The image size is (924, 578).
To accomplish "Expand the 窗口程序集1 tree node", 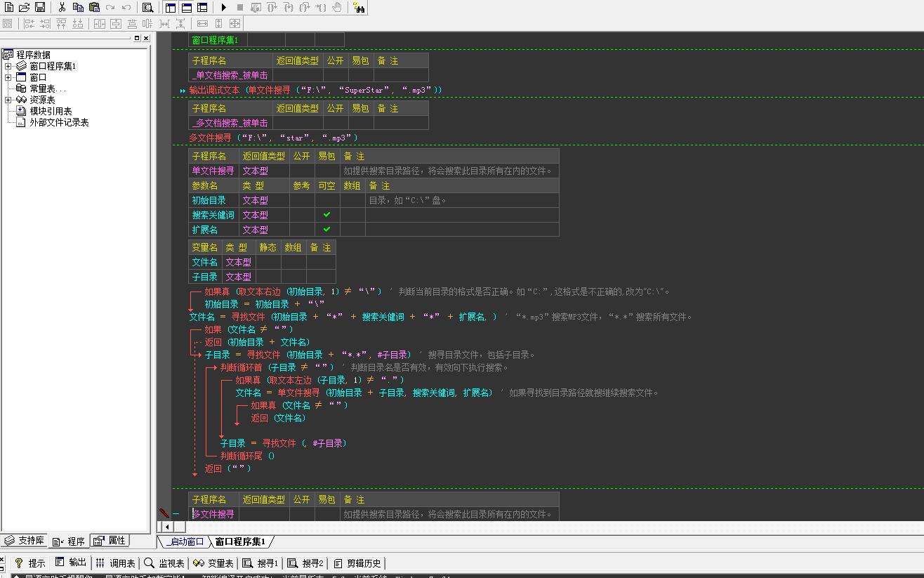I will click(x=8, y=66).
